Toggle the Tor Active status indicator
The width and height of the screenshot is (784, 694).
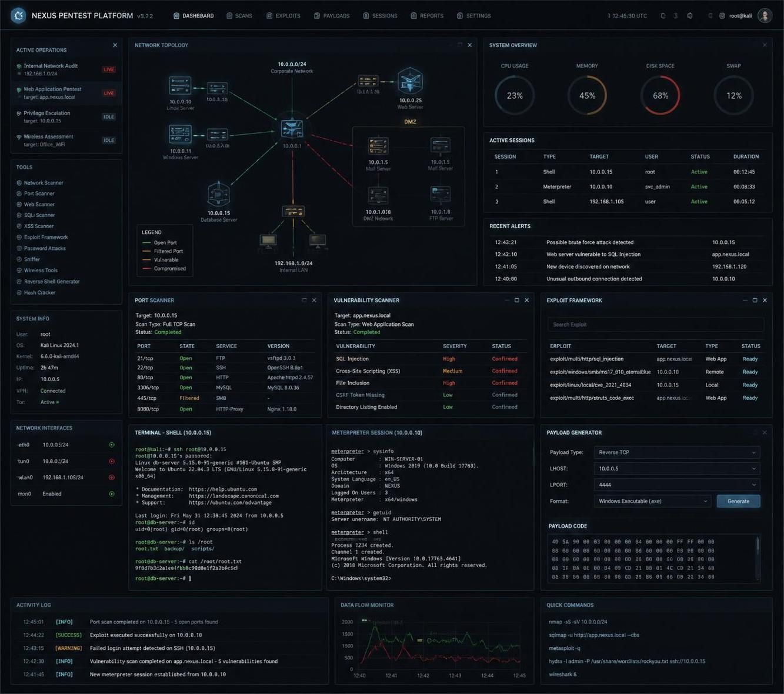point(58,402)
